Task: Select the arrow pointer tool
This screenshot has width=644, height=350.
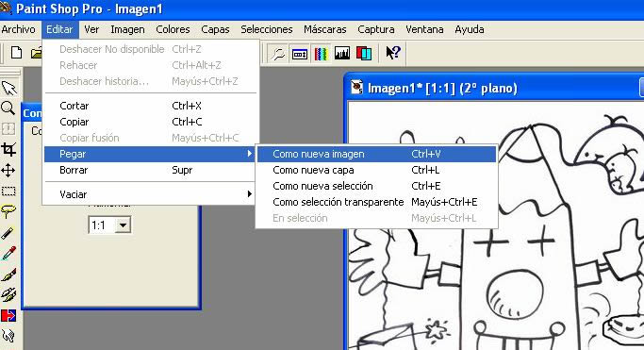Action: tap(8, 88)
